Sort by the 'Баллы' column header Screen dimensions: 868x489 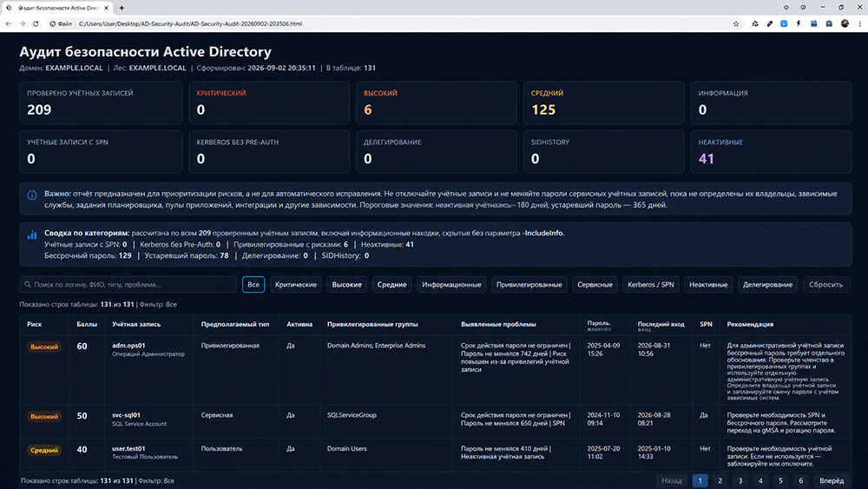coord(87,325)
